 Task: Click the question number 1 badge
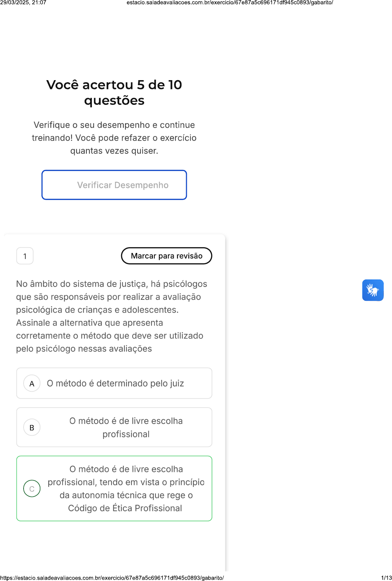tap(25, 256)
